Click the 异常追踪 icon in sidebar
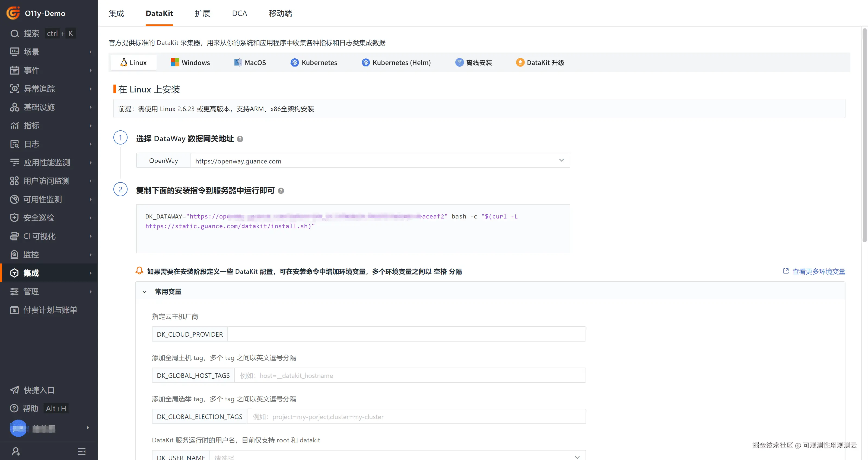Screen dimensions: 868x460 tap(14, 89)
